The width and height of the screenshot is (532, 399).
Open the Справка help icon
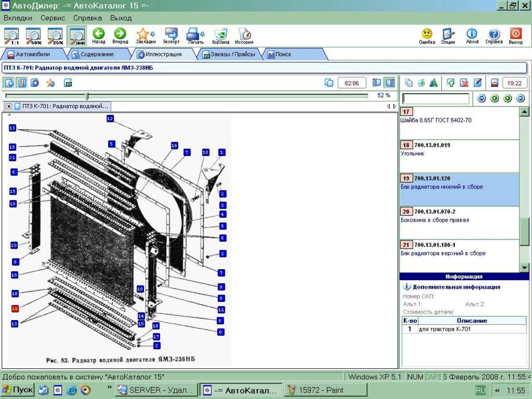point(494,35)
